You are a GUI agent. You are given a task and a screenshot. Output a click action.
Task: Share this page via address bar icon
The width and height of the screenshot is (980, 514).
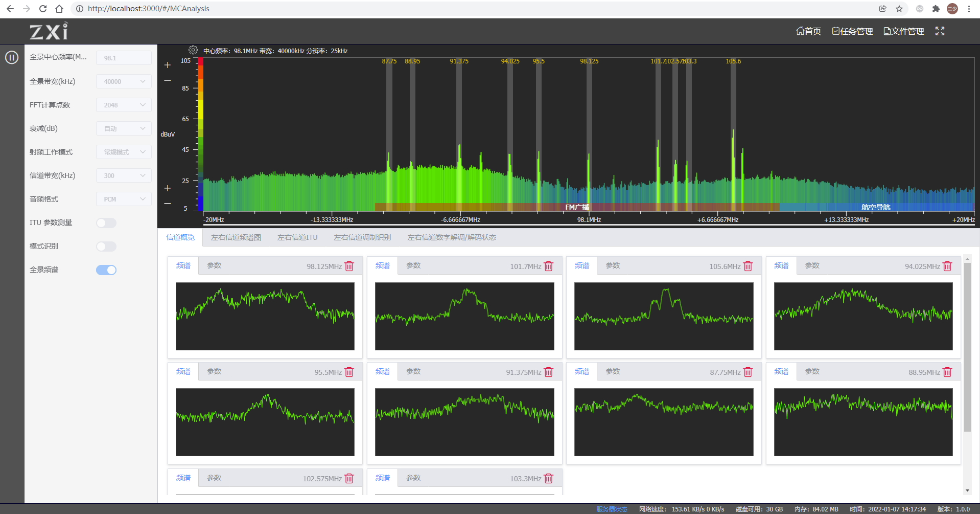(x=882, y=9)
